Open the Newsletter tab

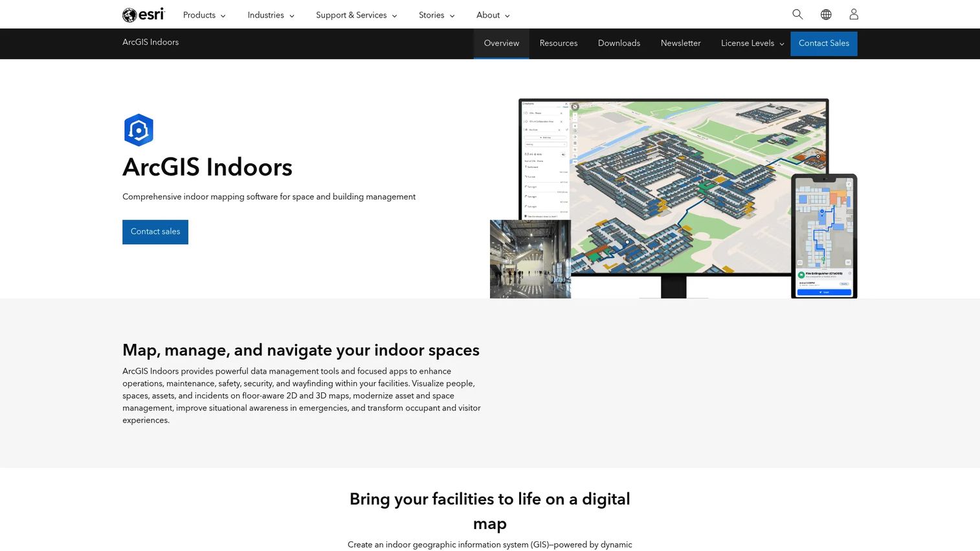[681, 43]
